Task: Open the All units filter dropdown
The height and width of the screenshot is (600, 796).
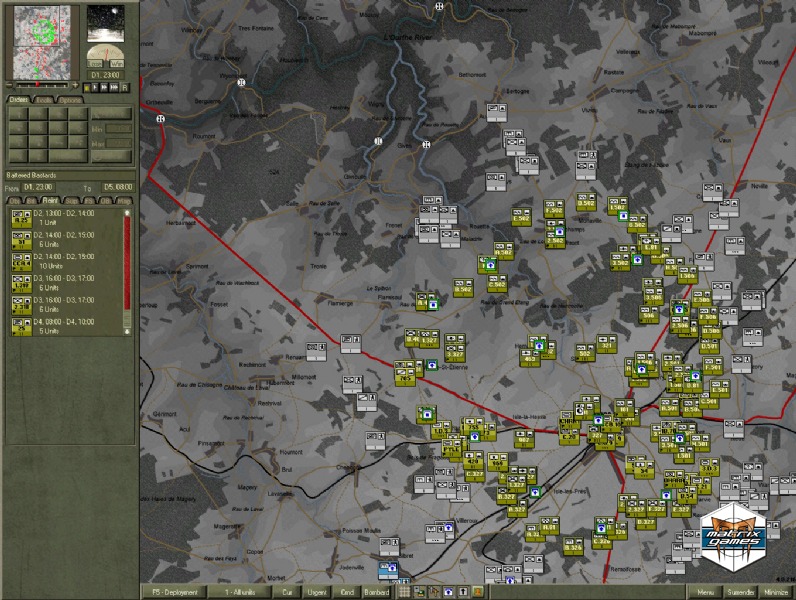Action: pyautogui.click(x=241, y=592)
